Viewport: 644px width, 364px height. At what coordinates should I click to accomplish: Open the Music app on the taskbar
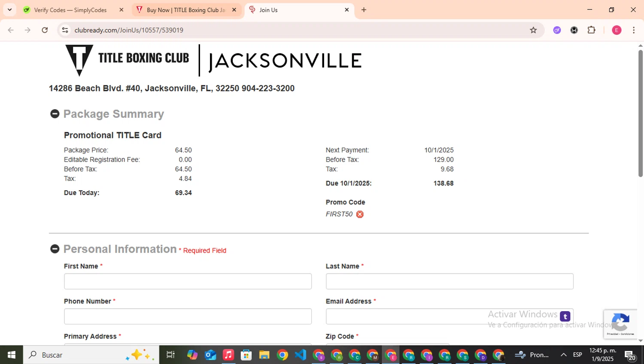point(228,355)
